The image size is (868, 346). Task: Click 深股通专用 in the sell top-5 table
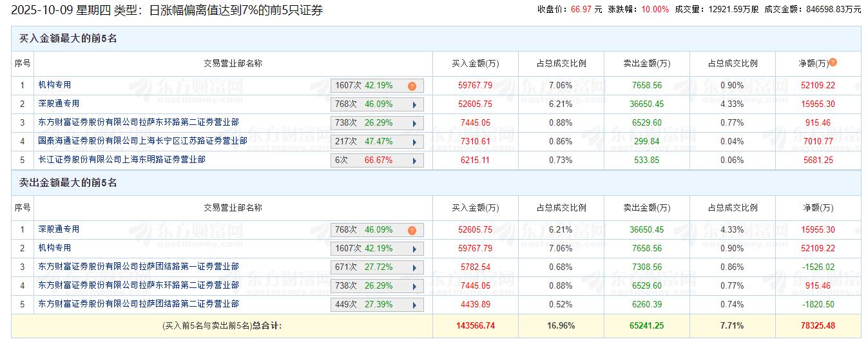click(59, 229)
